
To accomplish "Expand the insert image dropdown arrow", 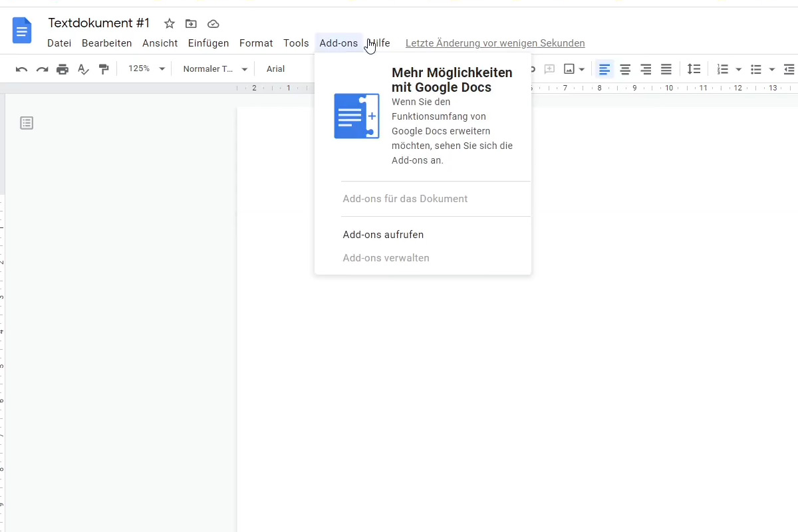I will click(x=582, y=69).
